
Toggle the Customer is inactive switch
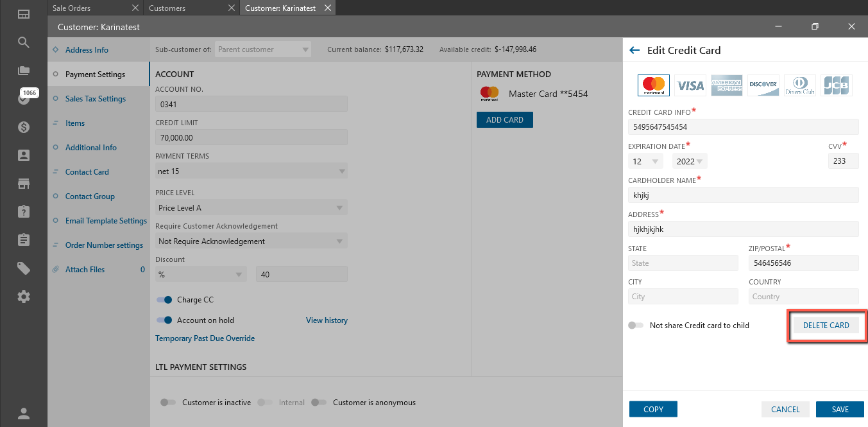tap(168, 403)
